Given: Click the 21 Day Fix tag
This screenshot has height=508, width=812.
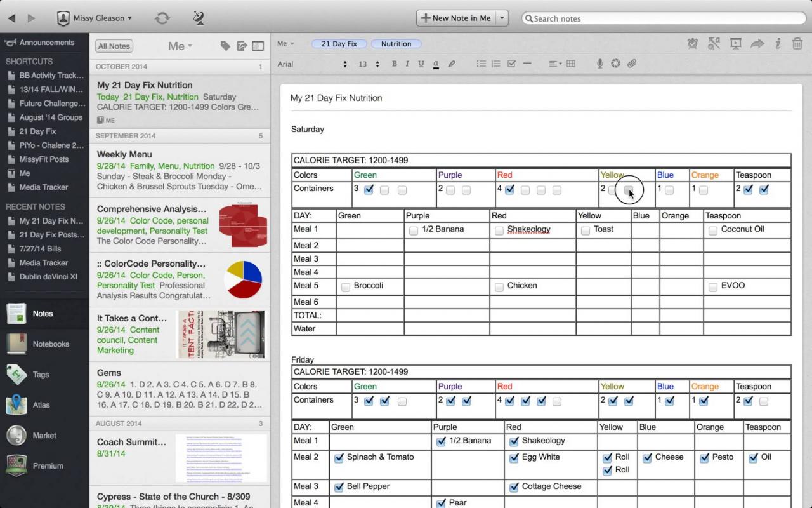Looking at the screenshot, I should (339, 44).
